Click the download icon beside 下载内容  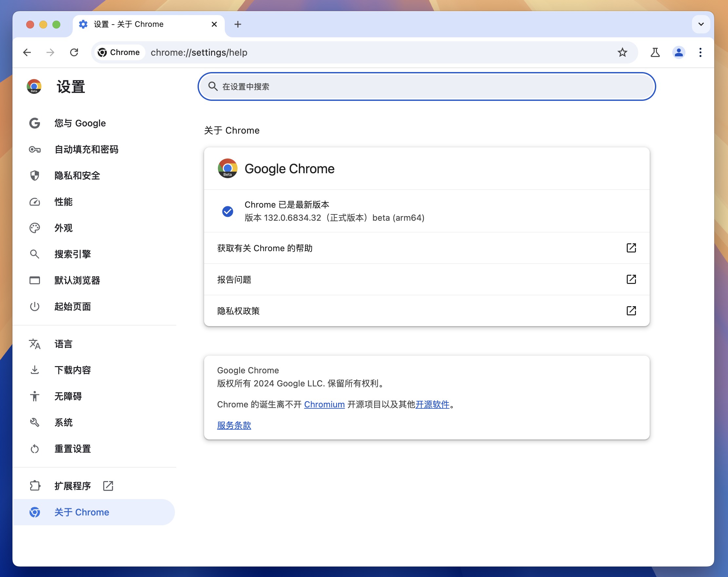pos(34,370)
